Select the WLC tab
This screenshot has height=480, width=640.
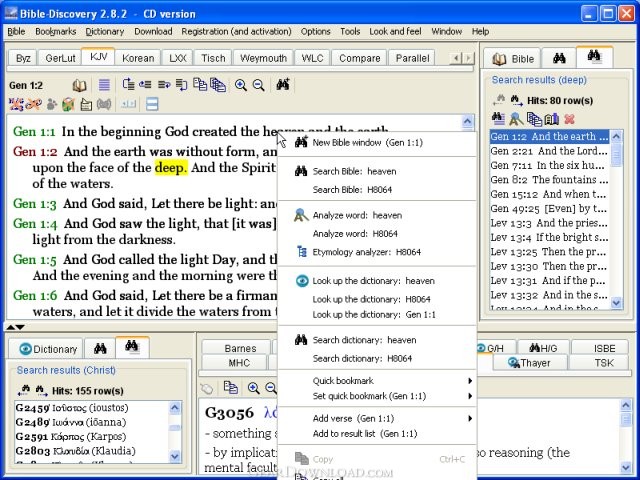coord(312,58)
